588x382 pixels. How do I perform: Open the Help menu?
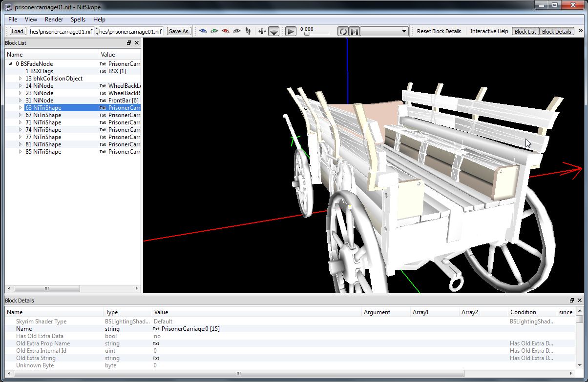pyautogui.click(x=99, y=20)
